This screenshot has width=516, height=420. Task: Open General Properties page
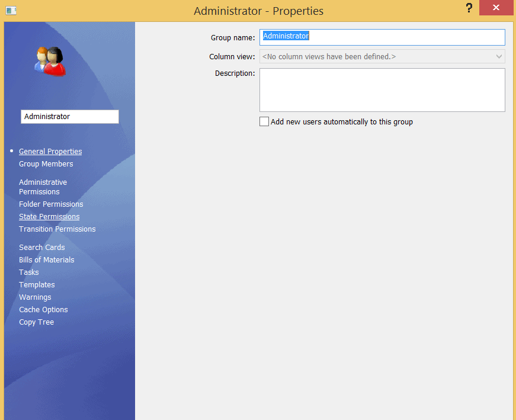tap(50, 152)
